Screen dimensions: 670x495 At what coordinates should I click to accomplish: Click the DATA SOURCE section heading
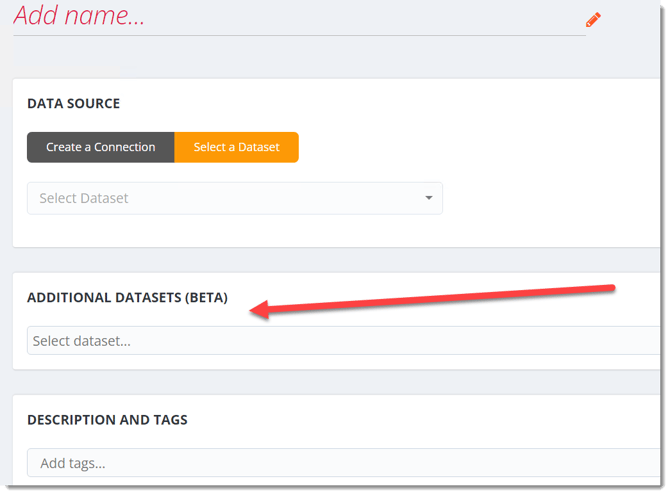(73, 103)
